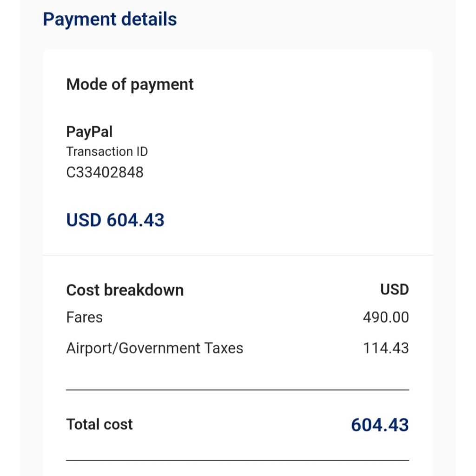Click the Total cost label
This screenshot has width=476, height=476.
click(99, 424)
